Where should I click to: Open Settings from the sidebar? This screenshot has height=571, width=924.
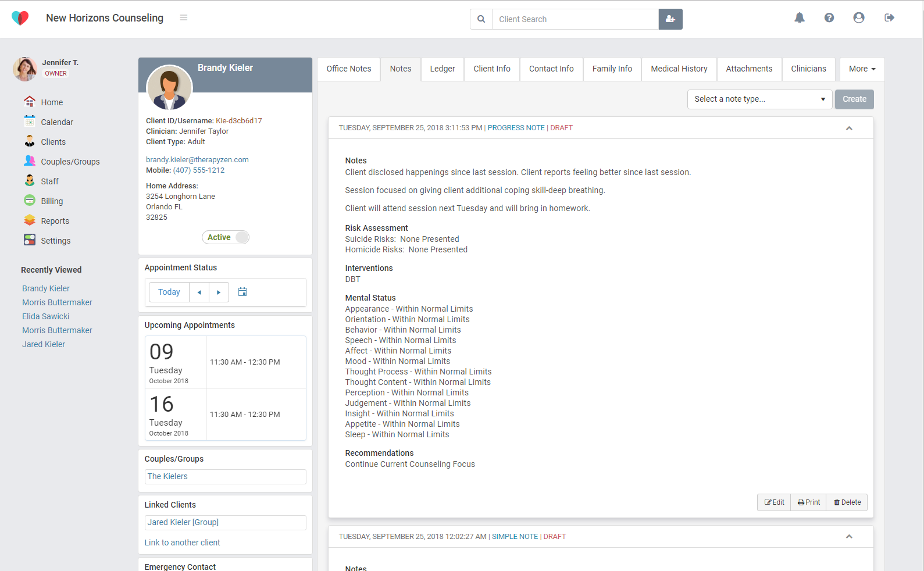[47, 241]
